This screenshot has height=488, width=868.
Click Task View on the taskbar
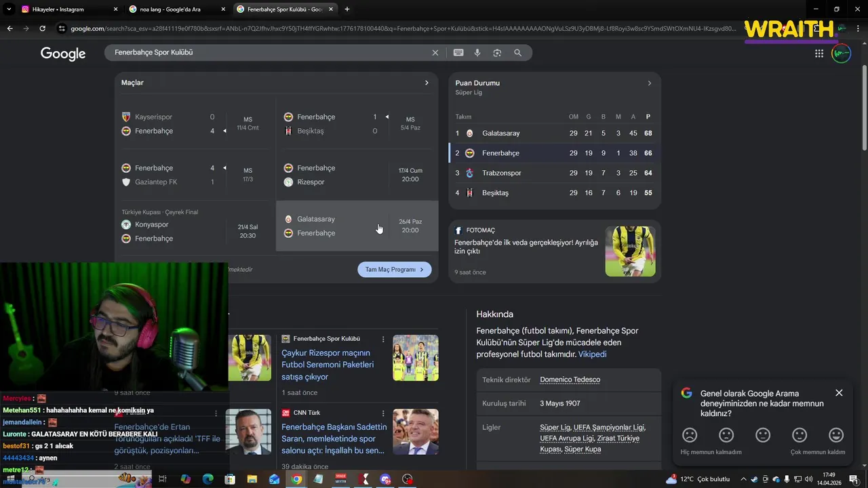coord(163,479)
